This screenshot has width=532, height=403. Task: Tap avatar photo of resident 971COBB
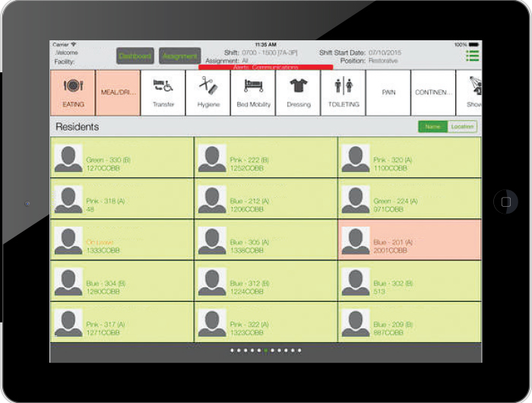[356, 200]
